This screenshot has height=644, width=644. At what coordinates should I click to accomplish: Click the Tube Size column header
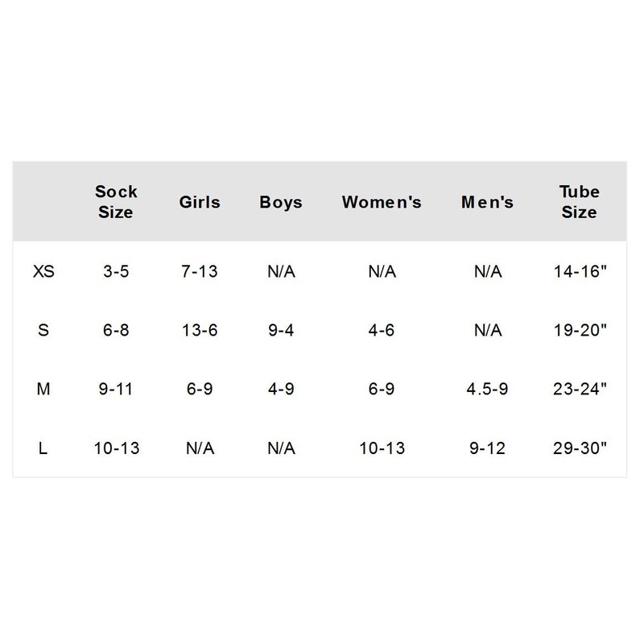pos(580,202)
